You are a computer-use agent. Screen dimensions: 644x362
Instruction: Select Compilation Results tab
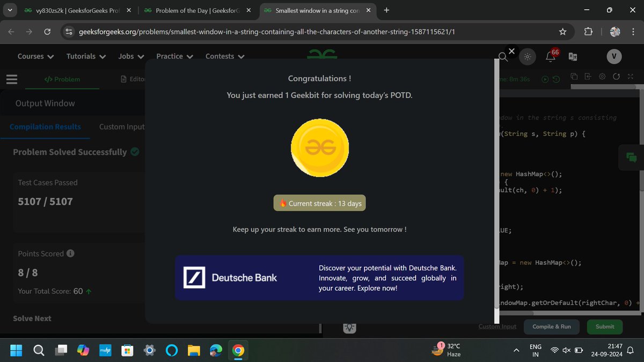tap(45, 127)
